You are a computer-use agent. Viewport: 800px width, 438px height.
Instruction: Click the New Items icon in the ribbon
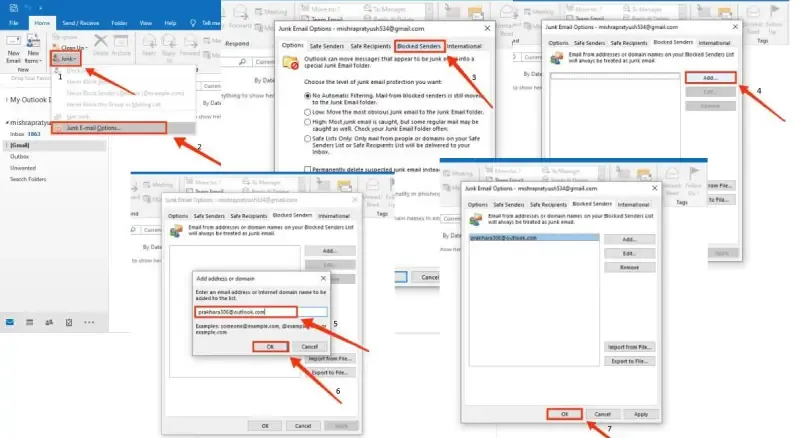(33, 42)
